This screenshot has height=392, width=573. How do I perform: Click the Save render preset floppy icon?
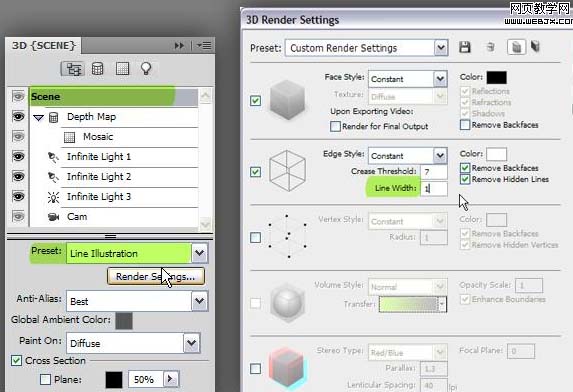click(x=464, y=47)
